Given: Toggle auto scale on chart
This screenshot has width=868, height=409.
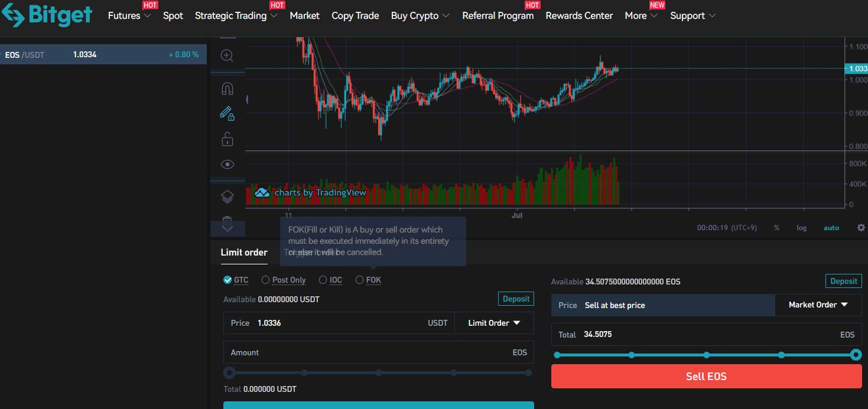Looking at the screenshot, I should (x=831, y=228).
